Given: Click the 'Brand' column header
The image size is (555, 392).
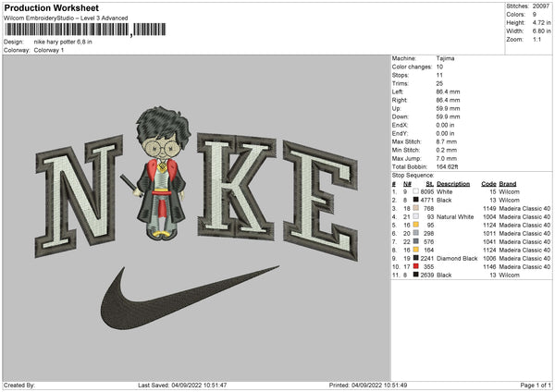Looking at the screenshot, I should [508, 184].
